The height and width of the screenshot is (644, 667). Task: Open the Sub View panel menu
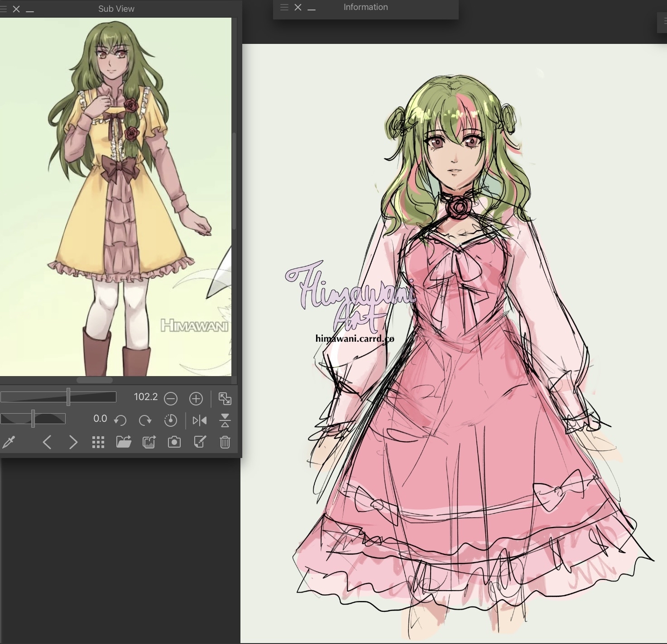tap(2, 9)
